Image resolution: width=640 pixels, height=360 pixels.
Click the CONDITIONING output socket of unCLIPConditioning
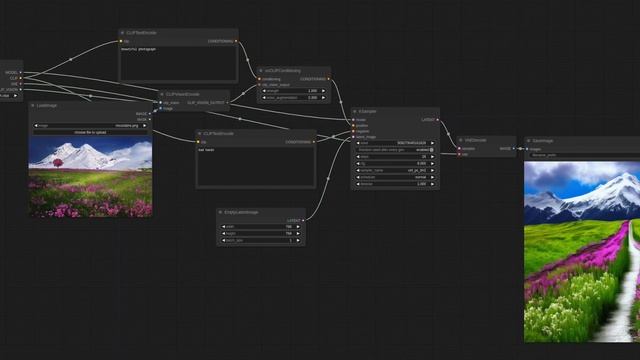[x=329, y=79]
